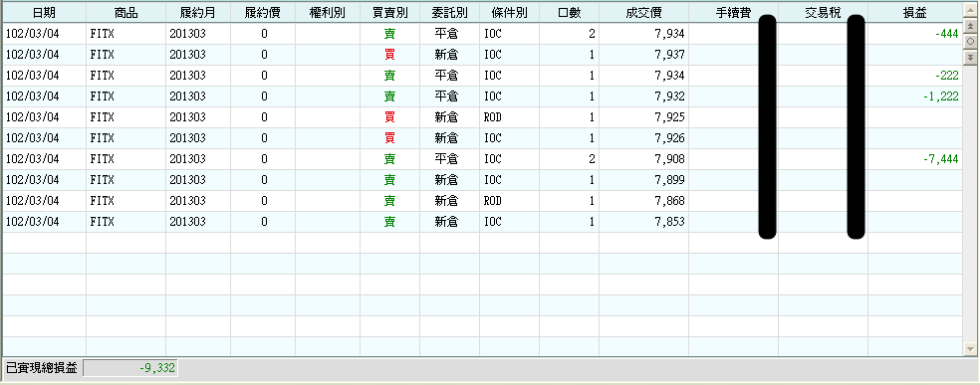Select the 已實現總損益 field showing -9,332

(x=130, y=368)
